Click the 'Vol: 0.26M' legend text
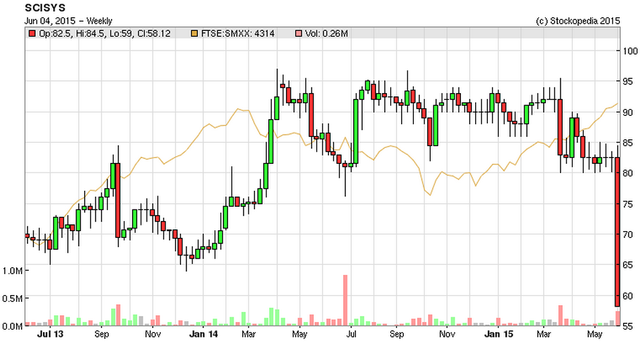Viewport: 644px width, 351px height. [326, 34]
